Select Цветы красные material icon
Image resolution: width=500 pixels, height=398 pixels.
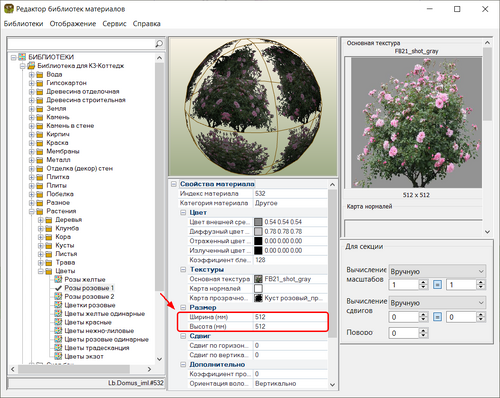pyautogui.click(x=58, y=322)
